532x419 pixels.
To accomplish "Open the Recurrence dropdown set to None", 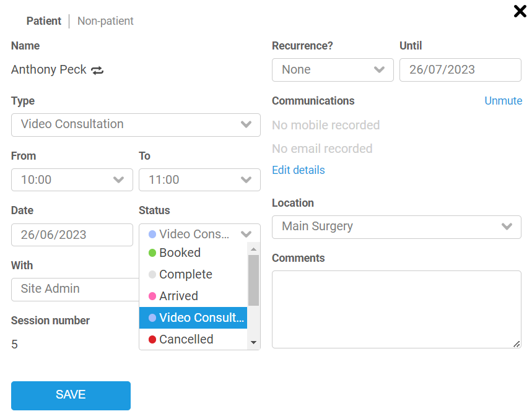I will coord(333,70).
